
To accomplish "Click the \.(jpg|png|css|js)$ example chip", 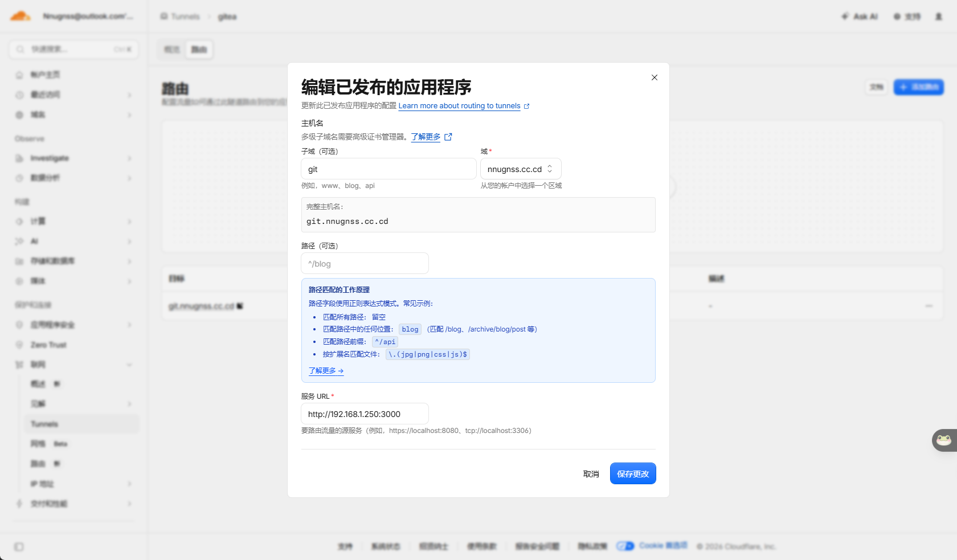I will [x=428, y=354].
